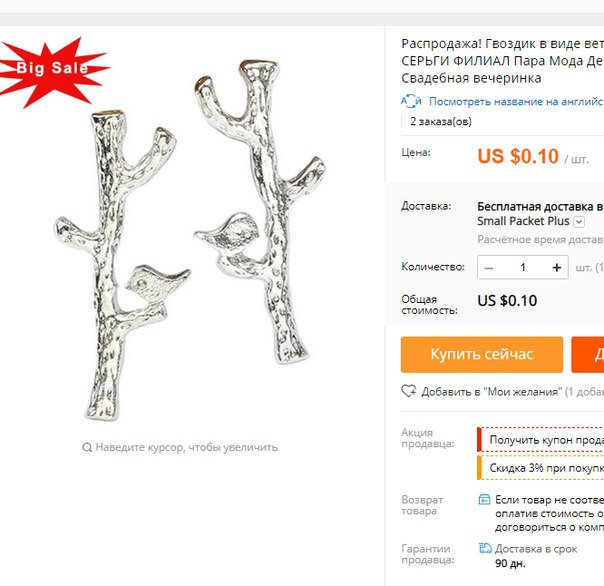Click the branch earrings product image

(189, 240)
